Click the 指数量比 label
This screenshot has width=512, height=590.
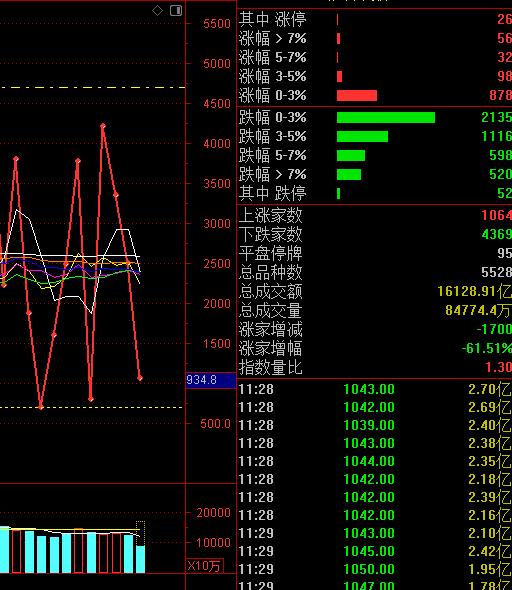[x=270, y=367]
